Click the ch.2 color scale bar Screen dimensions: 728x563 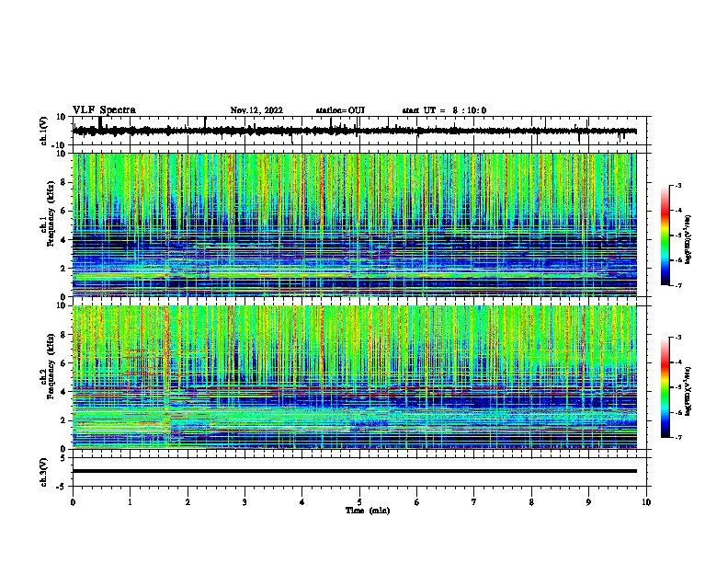click(665, 387)
